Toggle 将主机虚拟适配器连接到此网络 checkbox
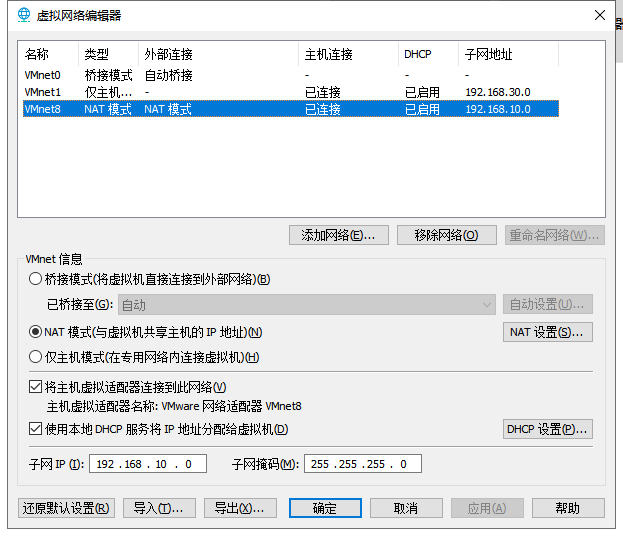 pos(35,387)
